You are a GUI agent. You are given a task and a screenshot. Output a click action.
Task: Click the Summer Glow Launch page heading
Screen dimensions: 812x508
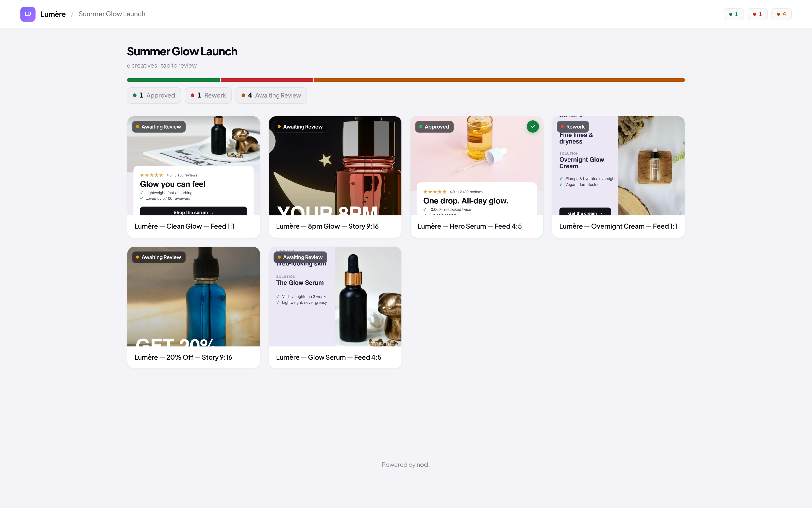[x=182, y=51]
